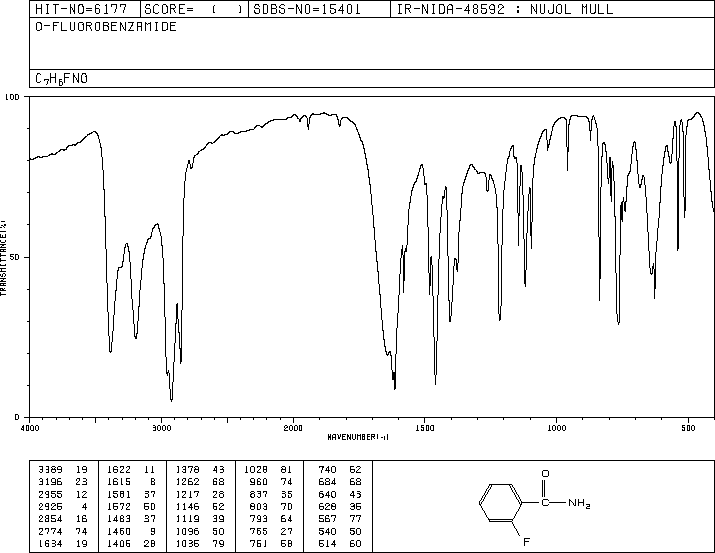715x553 pixels.
Task: Click the 2000 wavenumber axis label
Action: (293, 428)
